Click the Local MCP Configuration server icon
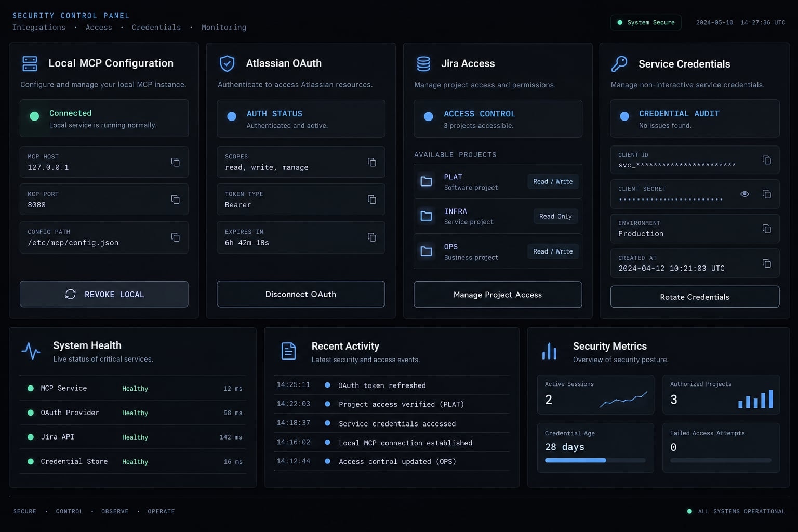This screenshot has height=532, width=798. pos(30,63)
